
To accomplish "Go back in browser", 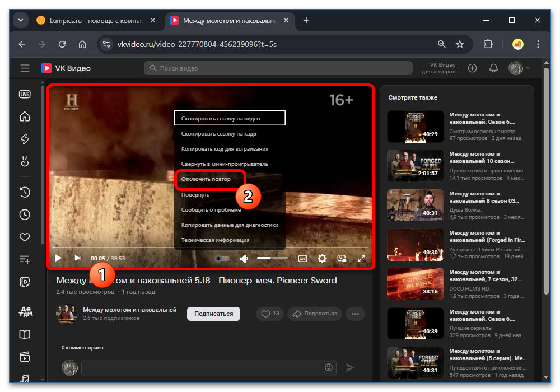I will click(x=22, y=44).
